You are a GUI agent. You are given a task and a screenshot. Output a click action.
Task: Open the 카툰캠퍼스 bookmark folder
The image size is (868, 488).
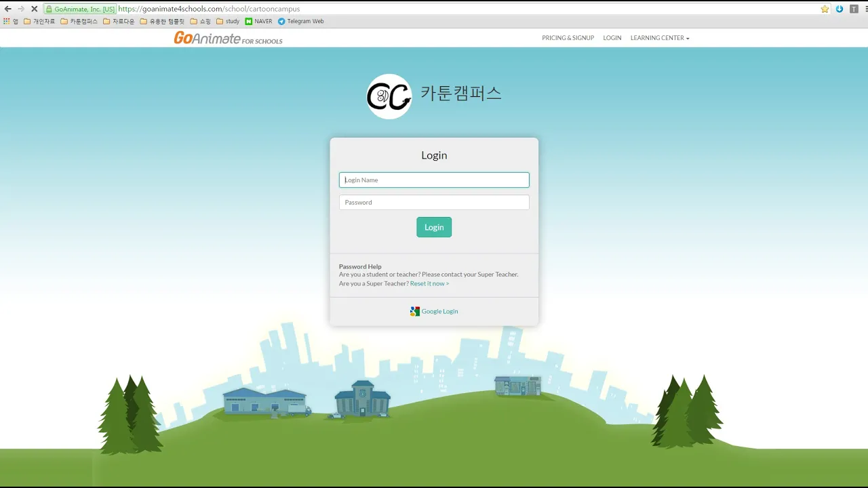[79, 21]
